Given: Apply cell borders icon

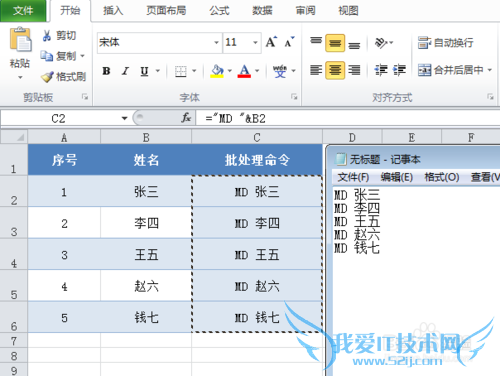Looking at the screenshot, I should coord(181,71).
